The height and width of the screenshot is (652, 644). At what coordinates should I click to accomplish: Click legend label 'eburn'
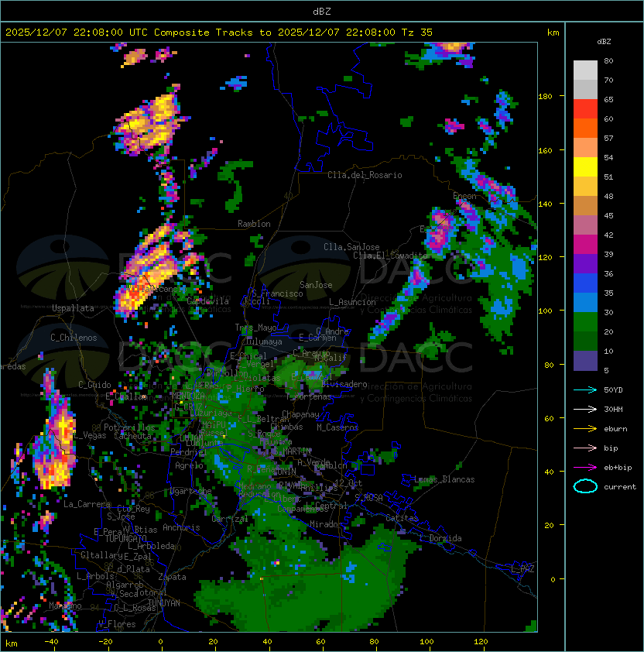click(615, 429)
